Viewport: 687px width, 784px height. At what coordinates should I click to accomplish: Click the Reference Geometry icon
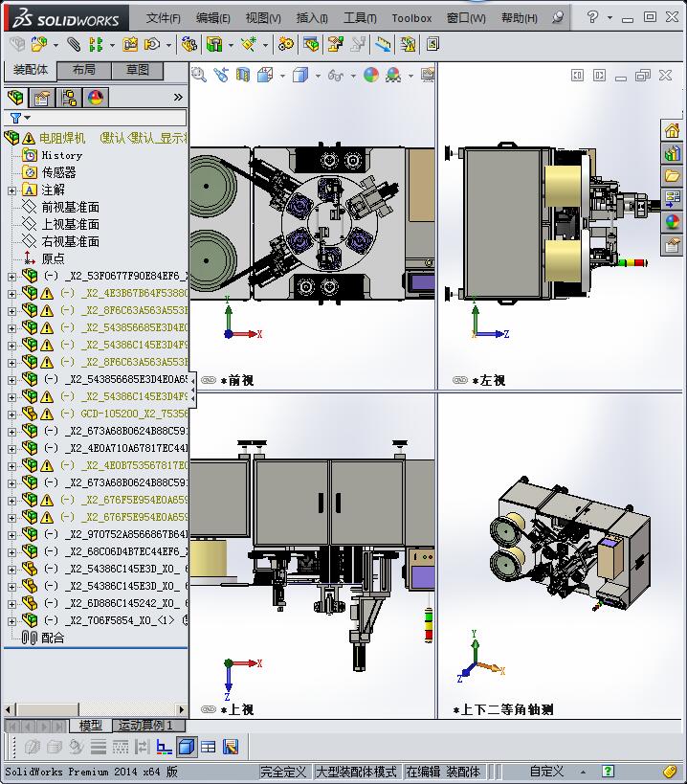coord(249,44)
